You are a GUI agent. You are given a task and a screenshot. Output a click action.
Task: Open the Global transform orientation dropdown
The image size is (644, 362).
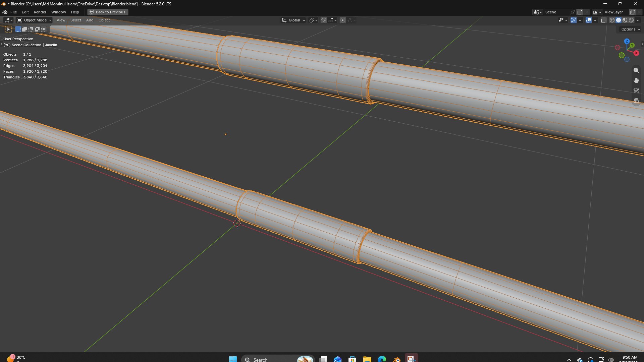(x=293, y=20)
